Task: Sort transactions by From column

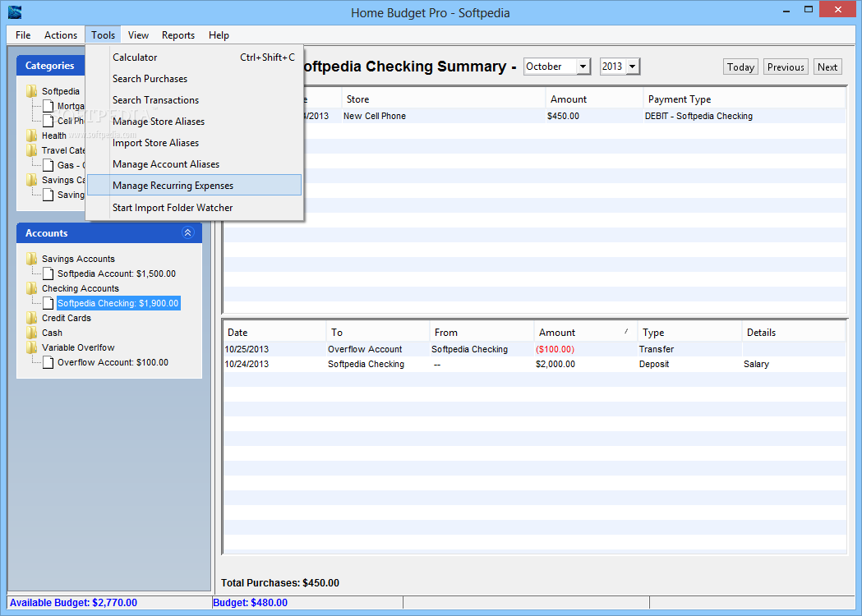Action: tap(482, 333)
